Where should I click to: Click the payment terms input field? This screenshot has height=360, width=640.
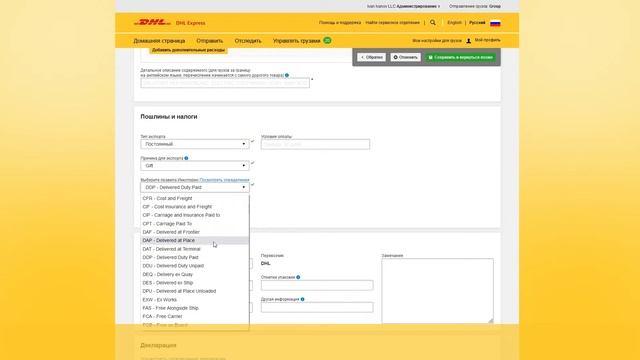point(316,144)
